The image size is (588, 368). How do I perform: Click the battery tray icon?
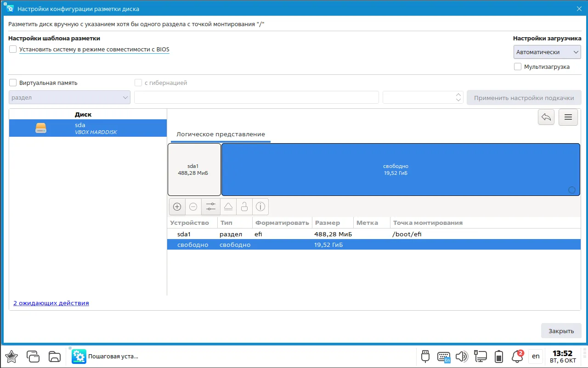(x=499, y=356)
